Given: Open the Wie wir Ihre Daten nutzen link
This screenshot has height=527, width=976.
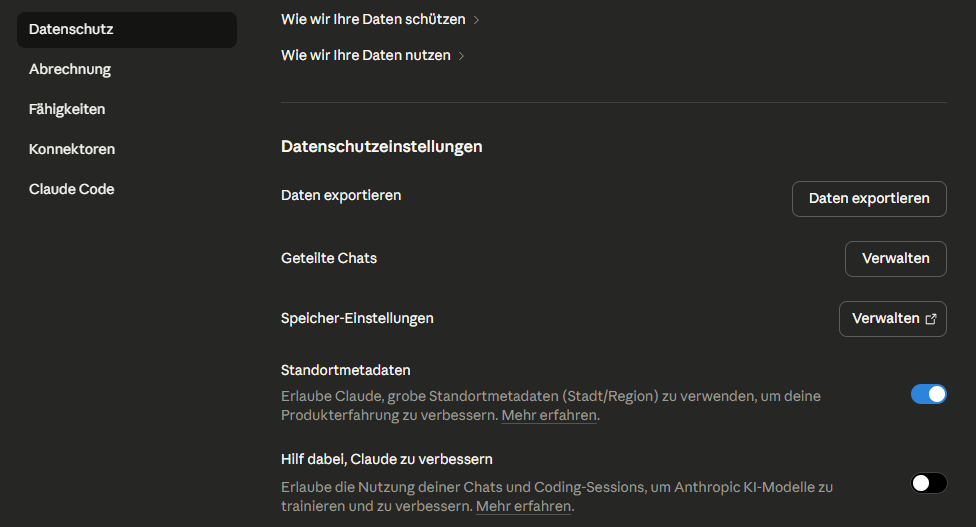Looking at the screenshot, I should (x=366, y=55).
